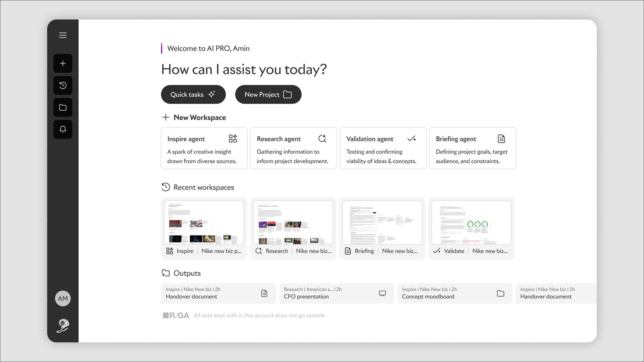Viewport: 644px width, 362px height.
Task: Open the first Handover document output
Action: tap(218, 293)
